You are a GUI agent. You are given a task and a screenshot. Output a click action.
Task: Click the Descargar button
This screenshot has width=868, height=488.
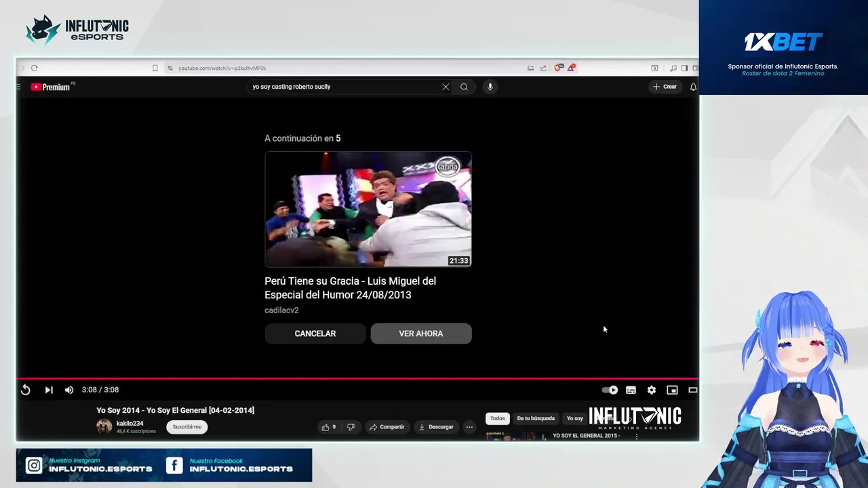coord(436,427)
